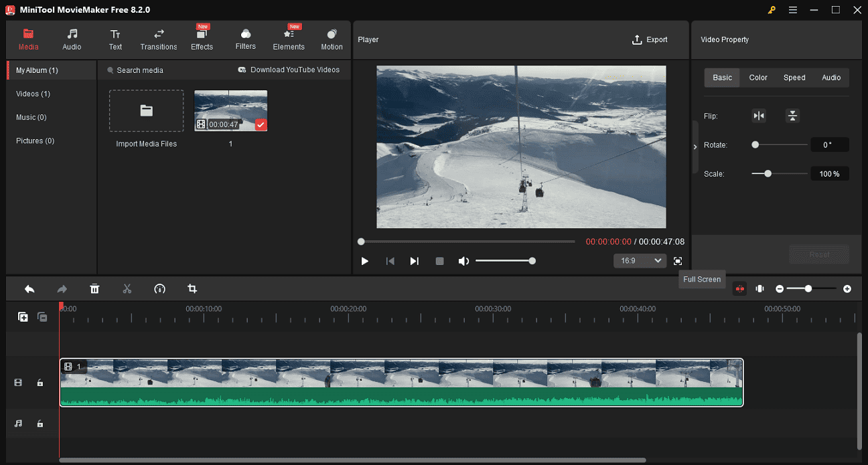
Task: Open the crop tool
Action: point(192,289)
